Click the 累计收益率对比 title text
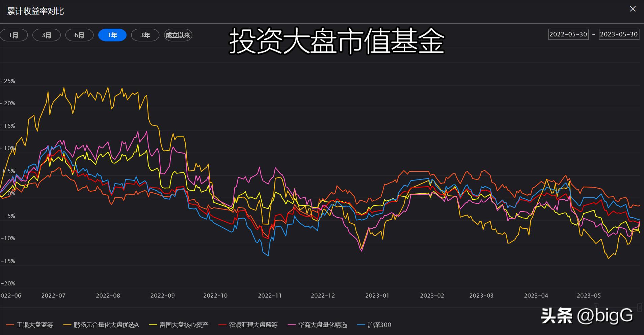The image size is (644, 335). pos(35,11)
